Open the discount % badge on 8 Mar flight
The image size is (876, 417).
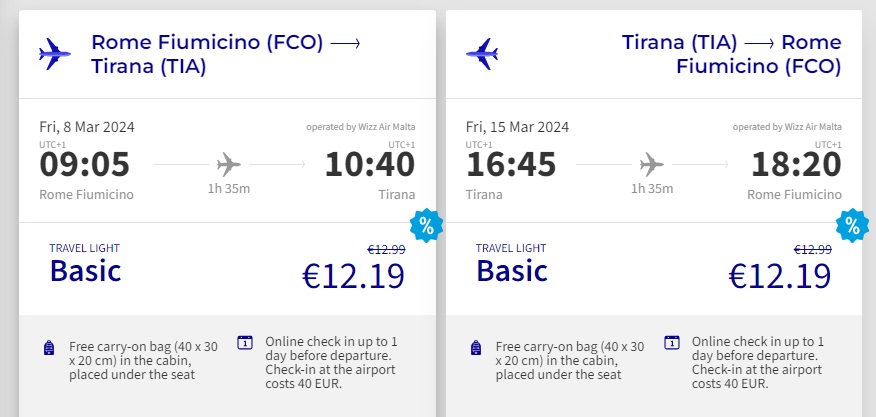[x=426, y=227]
